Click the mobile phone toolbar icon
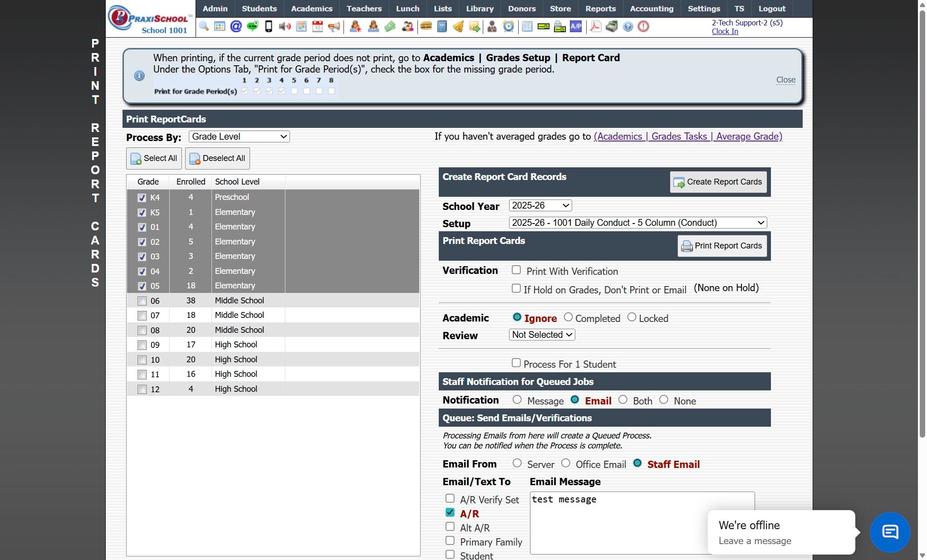Viewport: 927px width, 560px height. pyautogui.click(x=269, y=26)
